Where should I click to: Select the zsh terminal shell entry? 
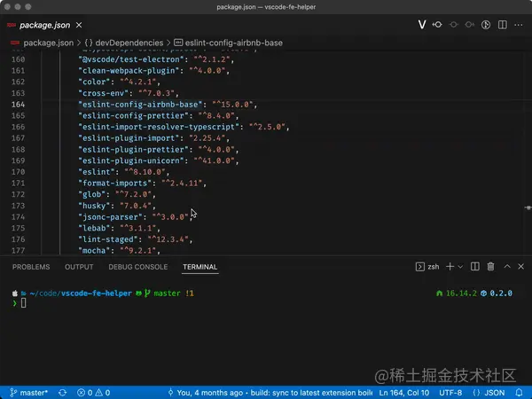427,266
